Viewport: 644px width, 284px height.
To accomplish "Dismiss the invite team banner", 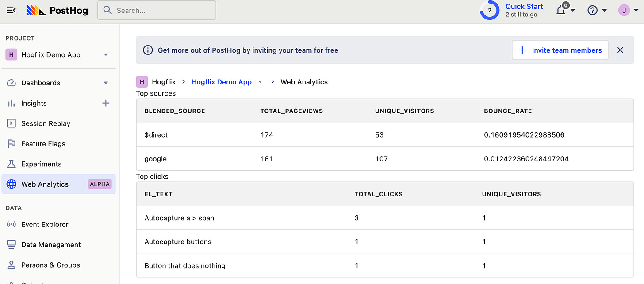I will coord(620,50).
